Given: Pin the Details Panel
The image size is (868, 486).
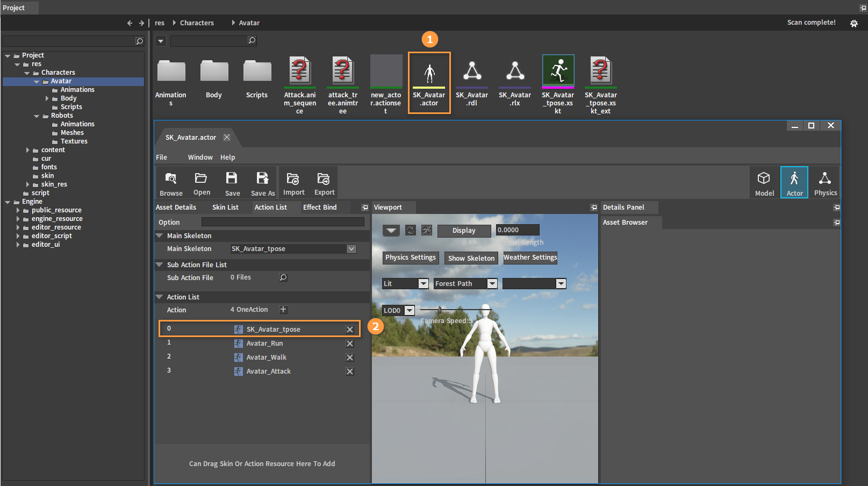Looking at the screenshot, I should point(837,208).
